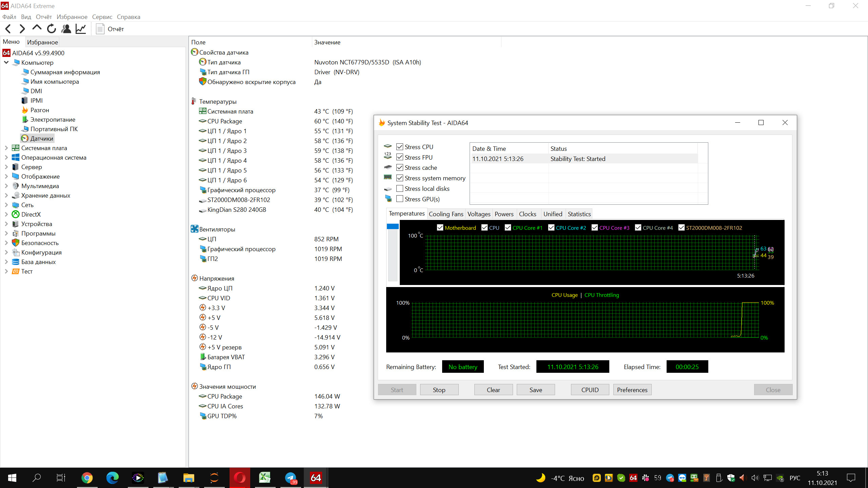Select Разгон flame item in tree
Image resolution: width=868 pixels, height=488 pixels.
pyautogui.click(x=39, y=110)
